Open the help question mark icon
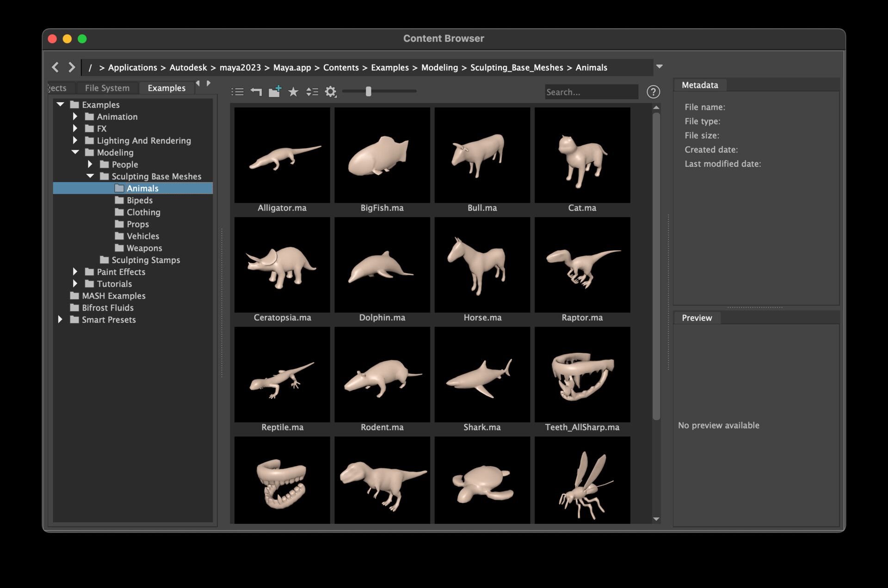 coord(653,92)
